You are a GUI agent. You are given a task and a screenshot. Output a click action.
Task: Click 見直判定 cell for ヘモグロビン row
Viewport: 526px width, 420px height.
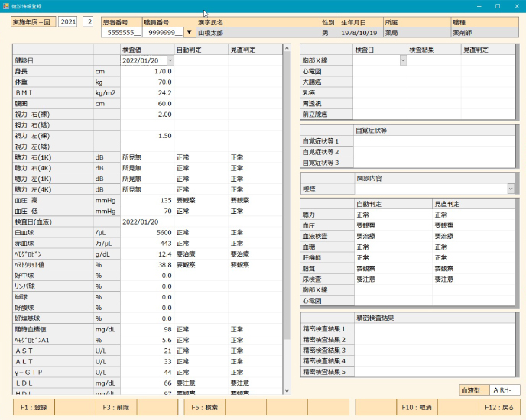coord(255,254)
